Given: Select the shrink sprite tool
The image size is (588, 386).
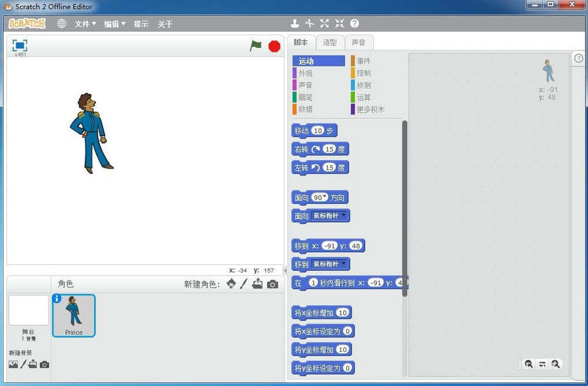Looking at the screenshot, I should [339, 24].
